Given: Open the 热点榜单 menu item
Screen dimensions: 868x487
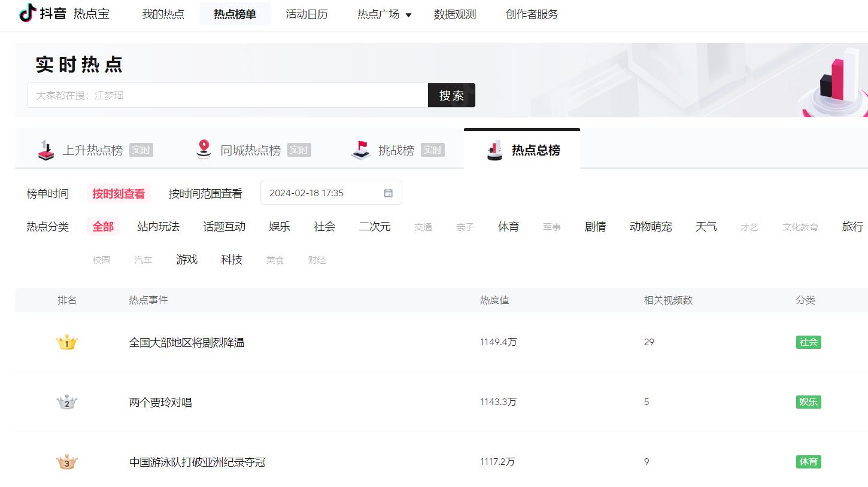Looking at the screenshot, I should click(235, 13).
